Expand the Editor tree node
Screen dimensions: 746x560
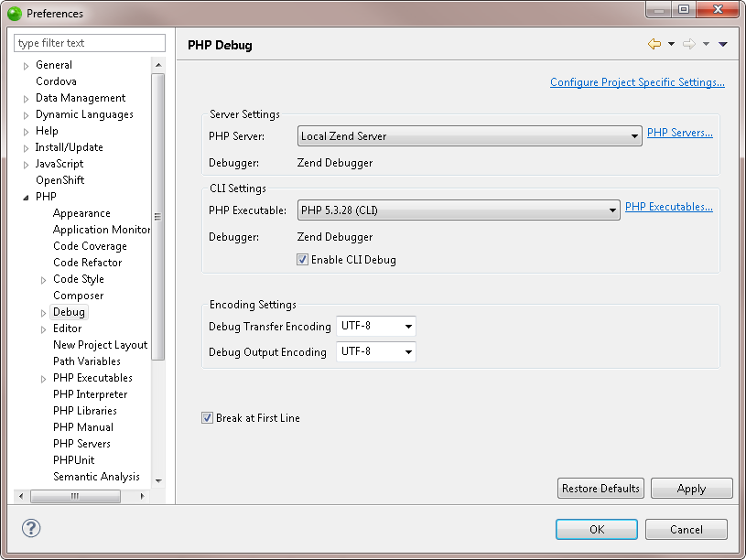click(x=43, y=329)
